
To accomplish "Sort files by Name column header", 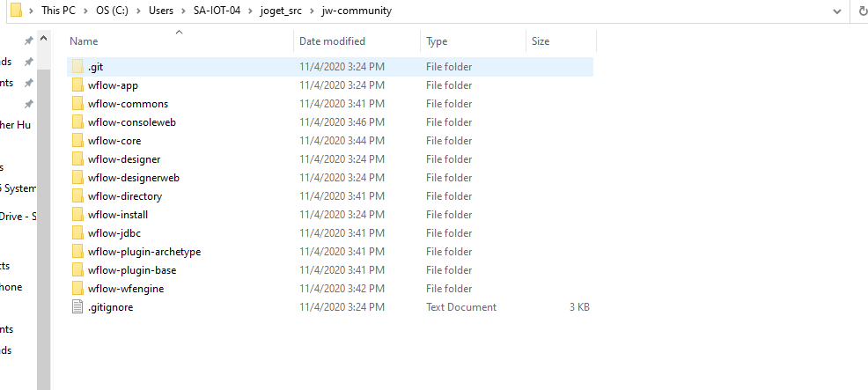I will [x=84, y=41].
